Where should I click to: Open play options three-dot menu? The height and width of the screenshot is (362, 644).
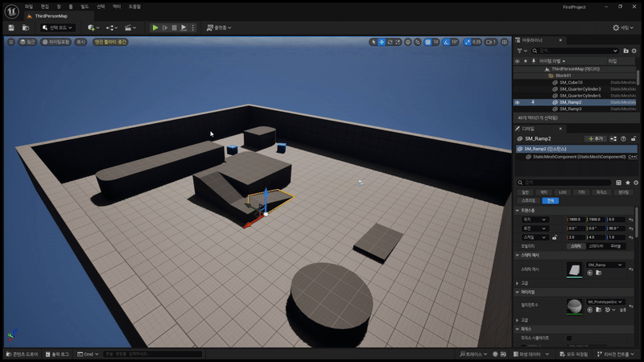(x=193, y=27)
